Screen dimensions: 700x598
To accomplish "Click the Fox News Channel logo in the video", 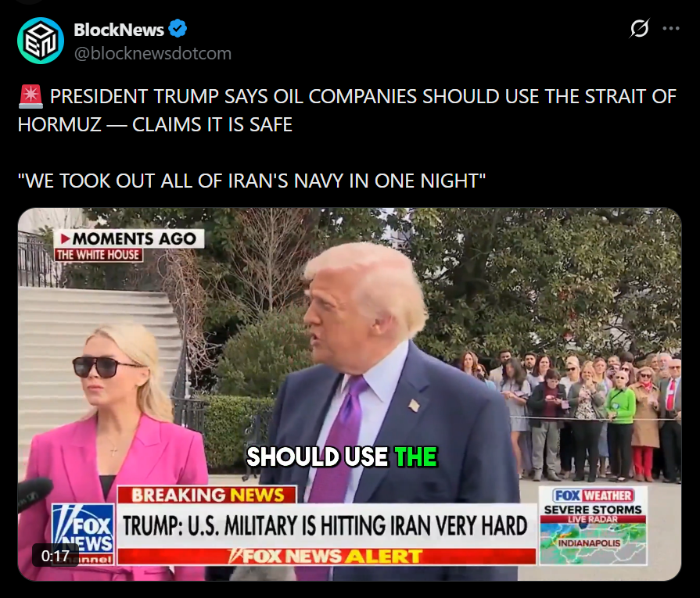I will (x=83, y=534).
